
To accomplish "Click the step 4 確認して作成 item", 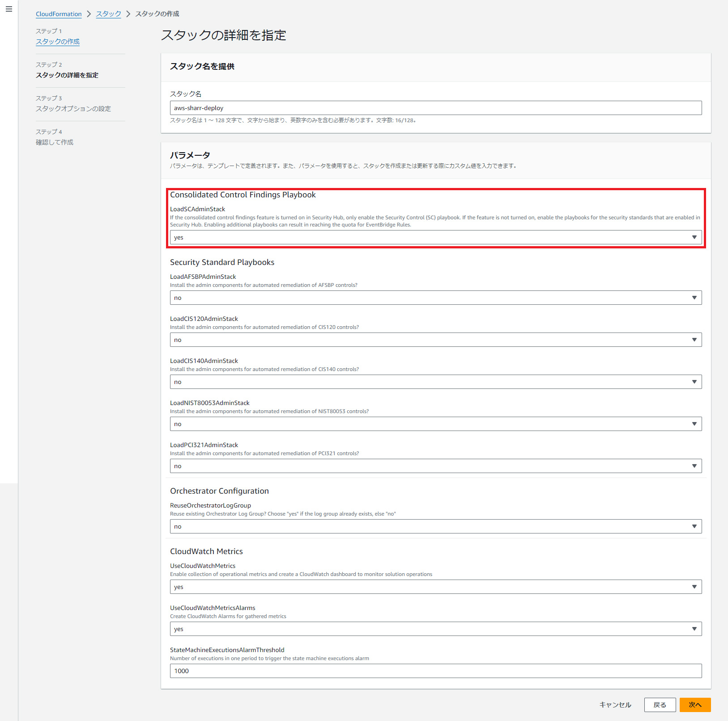I will pyautogui.click(x=55, y=142).
